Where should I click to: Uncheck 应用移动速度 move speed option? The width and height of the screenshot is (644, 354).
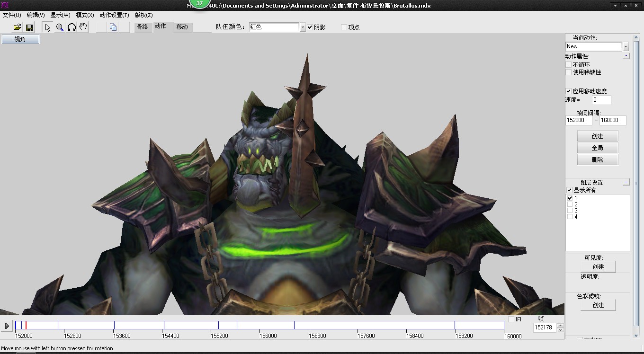569,91
